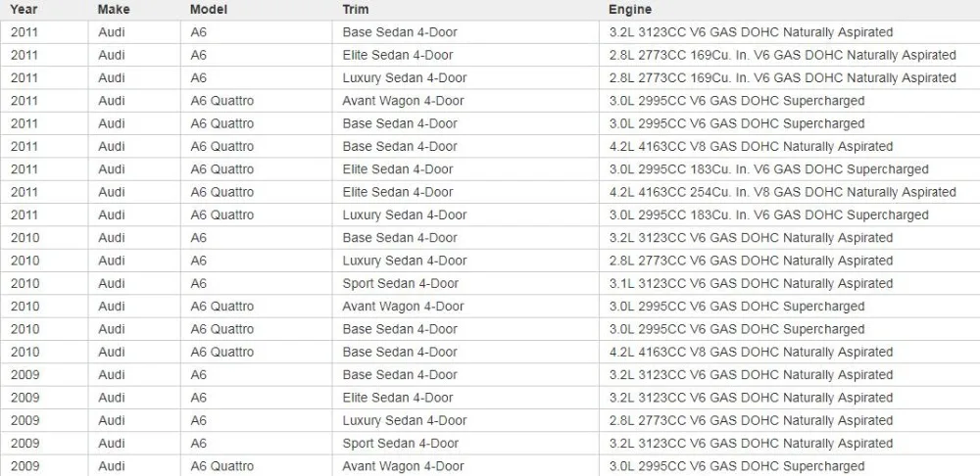The image size is (980, 476).
Task: Click 2010 A6 Quattro 4.2L V8 engine cell
Action: point(789,352)
